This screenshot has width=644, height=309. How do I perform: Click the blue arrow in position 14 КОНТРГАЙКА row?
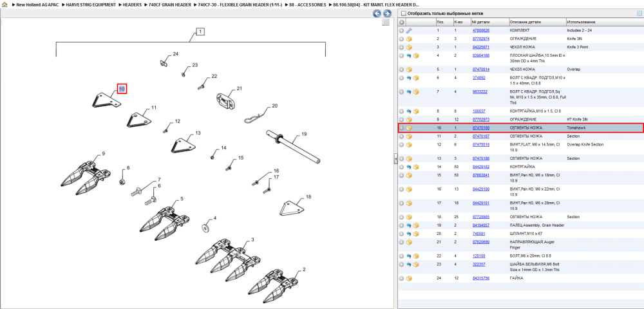409,167
